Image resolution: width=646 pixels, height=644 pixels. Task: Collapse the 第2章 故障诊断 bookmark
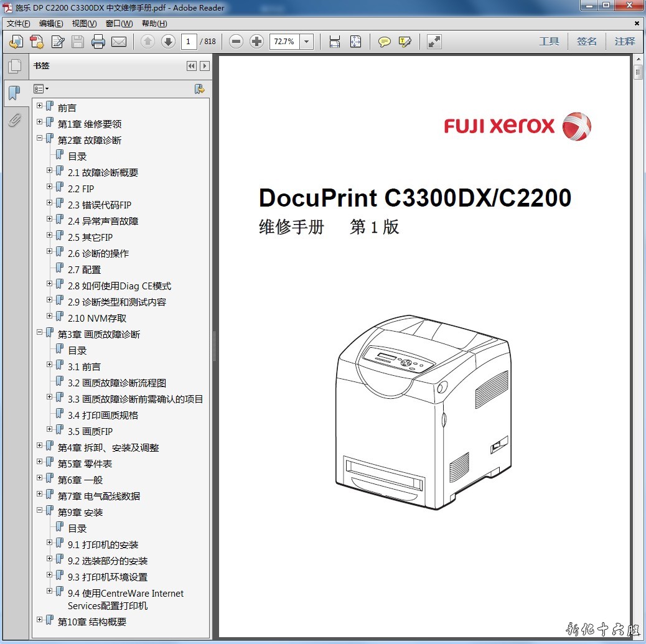click(x=40, y=138)
